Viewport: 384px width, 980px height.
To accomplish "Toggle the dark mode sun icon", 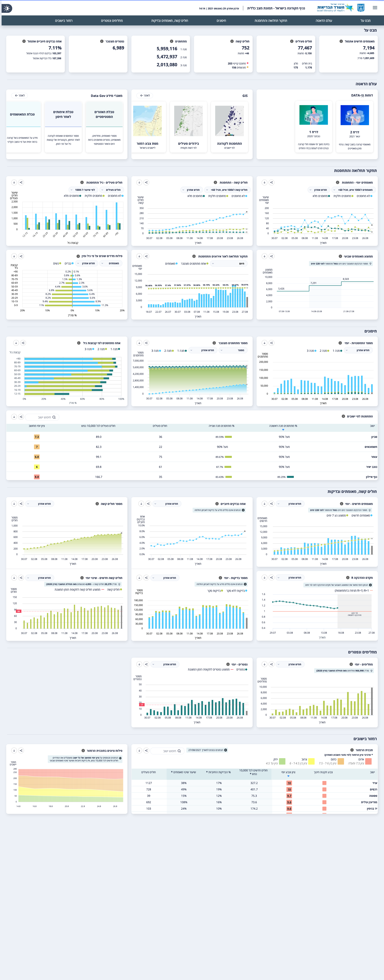I will point(7,8).
